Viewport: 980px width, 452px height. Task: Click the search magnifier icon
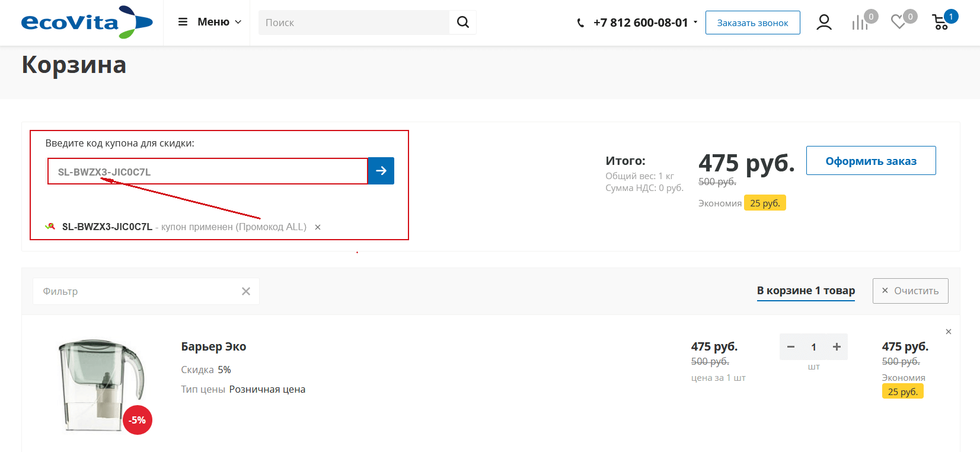(x=463, y=23)
